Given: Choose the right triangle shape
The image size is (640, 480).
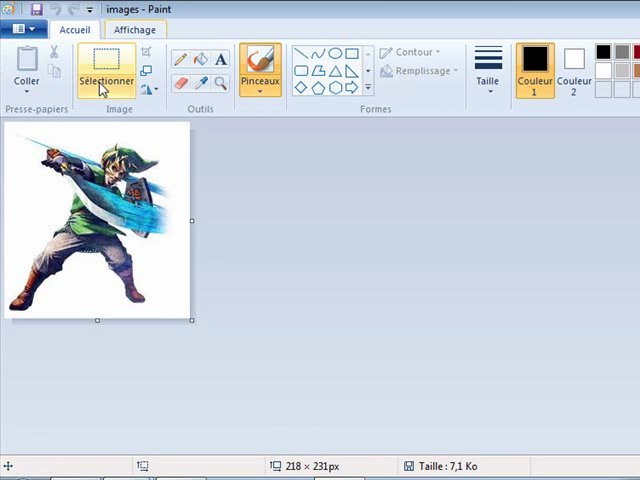Looking at the screenshot, I should click(x=352, y=71).
